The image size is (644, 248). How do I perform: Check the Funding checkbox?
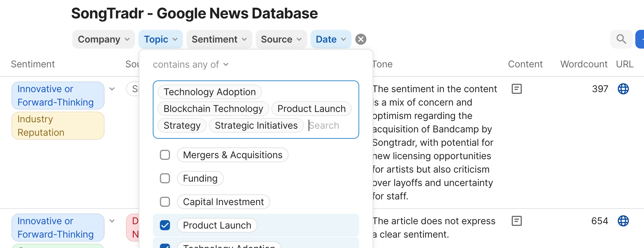[x=165, y=178]
